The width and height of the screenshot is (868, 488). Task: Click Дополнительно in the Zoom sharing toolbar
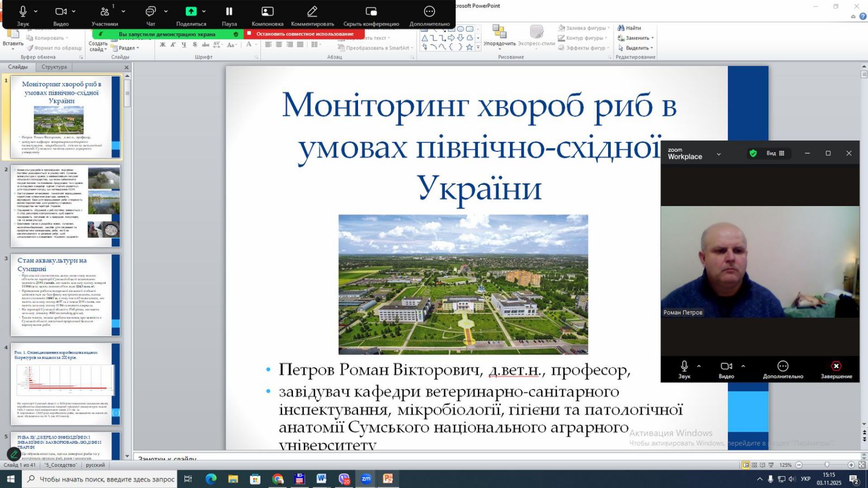pos(429,15)
